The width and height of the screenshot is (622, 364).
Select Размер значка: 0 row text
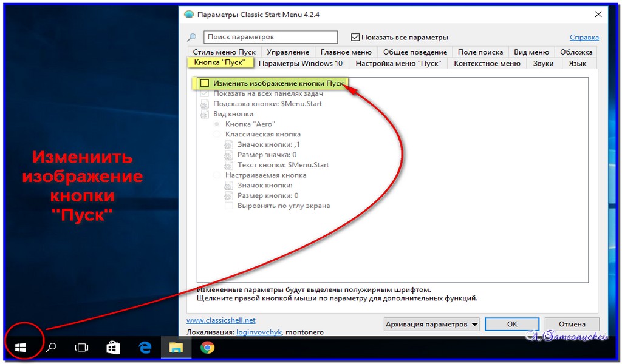pos(267,155)
